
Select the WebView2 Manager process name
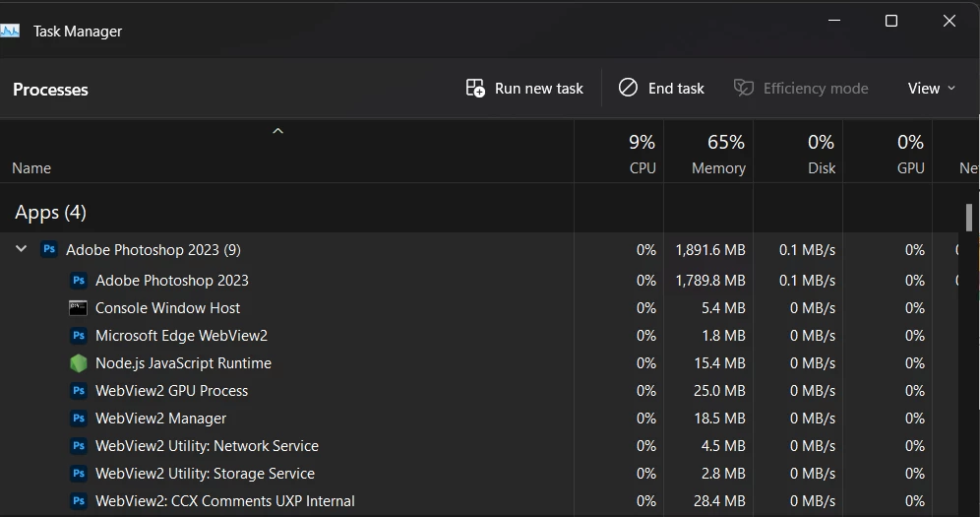[x=160, y=419]
